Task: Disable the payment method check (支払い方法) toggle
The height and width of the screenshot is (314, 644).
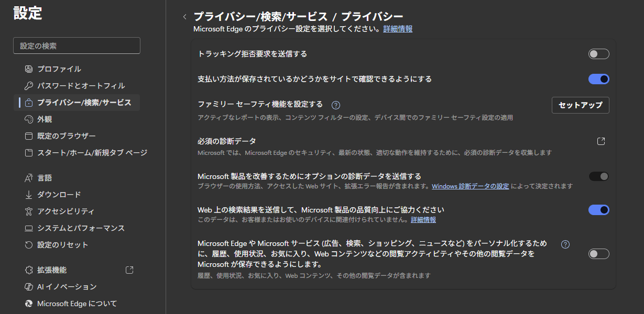Action: pos(598,79)
